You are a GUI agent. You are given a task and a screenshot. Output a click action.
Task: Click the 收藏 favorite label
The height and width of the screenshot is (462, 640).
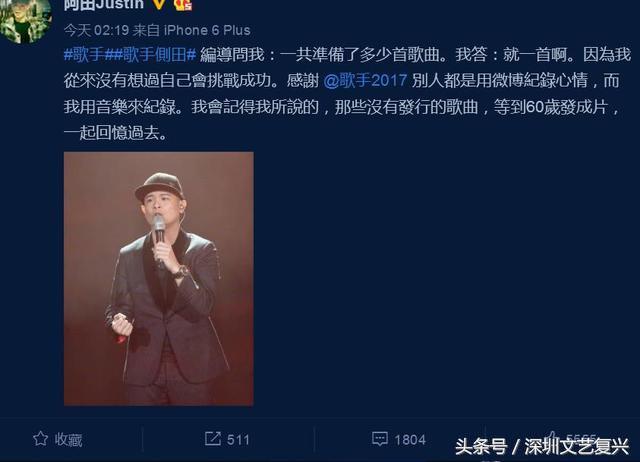69,440
